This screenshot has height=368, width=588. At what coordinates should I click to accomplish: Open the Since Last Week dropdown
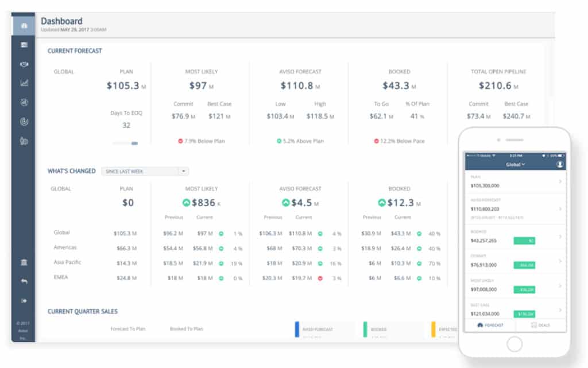point(145,171)
